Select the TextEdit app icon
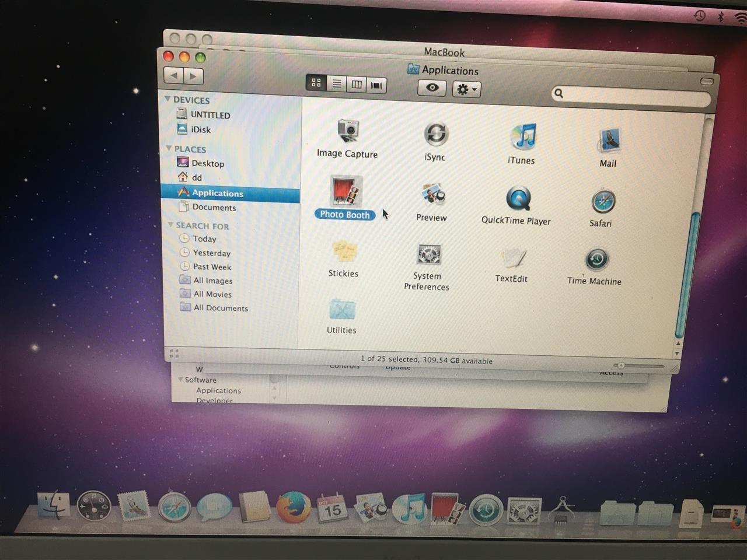The height and width of the screenshot is (560, 747). click(514, 258)
